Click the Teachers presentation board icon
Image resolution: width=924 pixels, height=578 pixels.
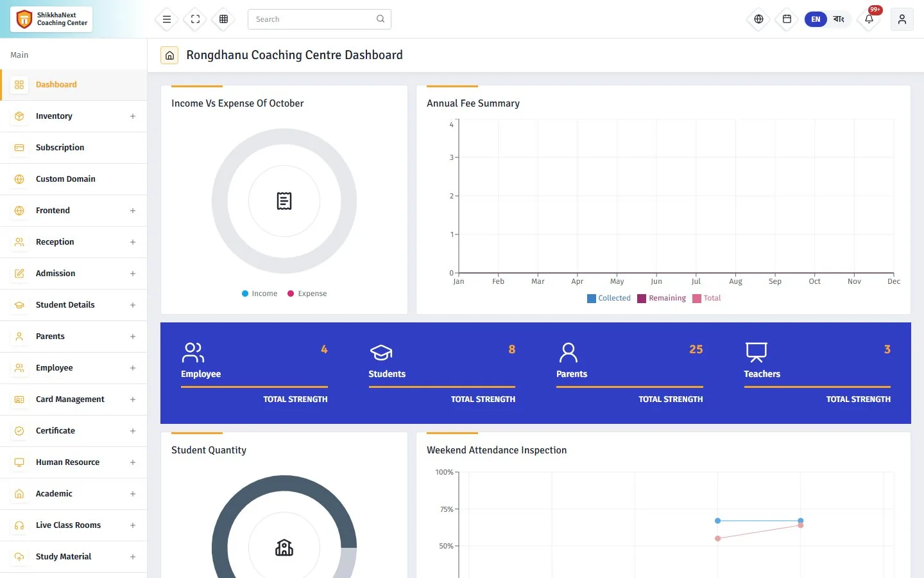(757, 353)
